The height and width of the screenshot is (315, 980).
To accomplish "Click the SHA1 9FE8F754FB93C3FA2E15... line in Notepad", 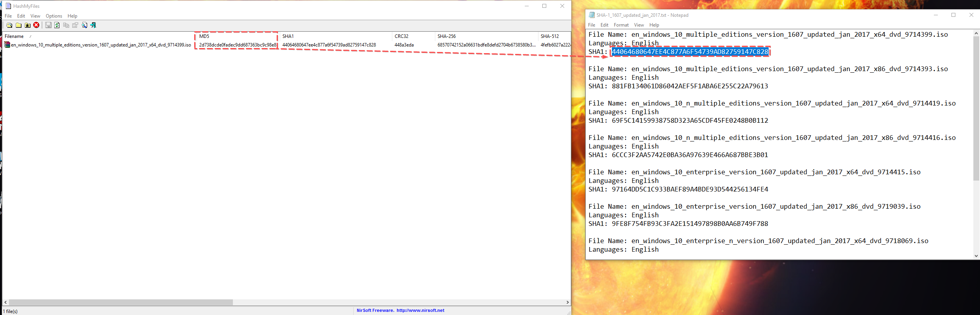I will 678,224.
